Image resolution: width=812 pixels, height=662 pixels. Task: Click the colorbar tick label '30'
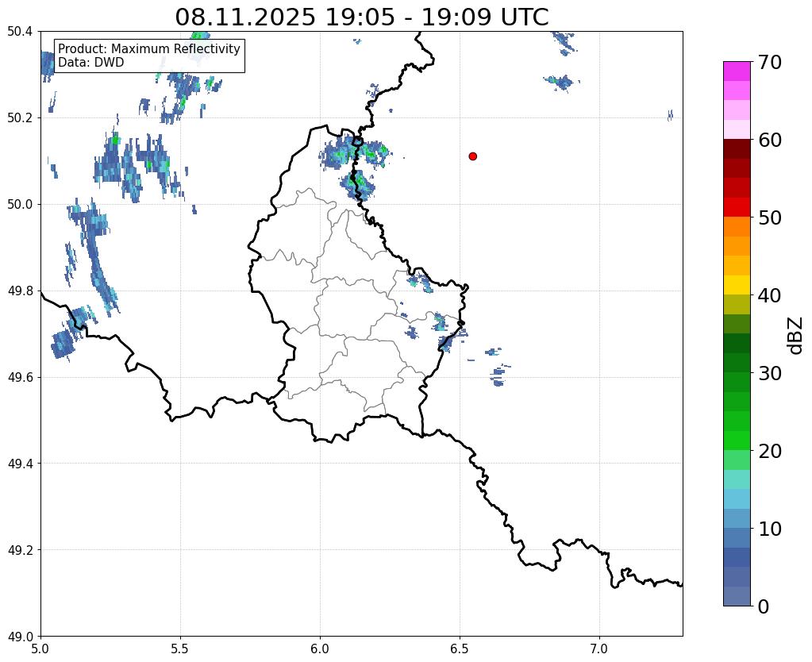(x=770, y=373)
